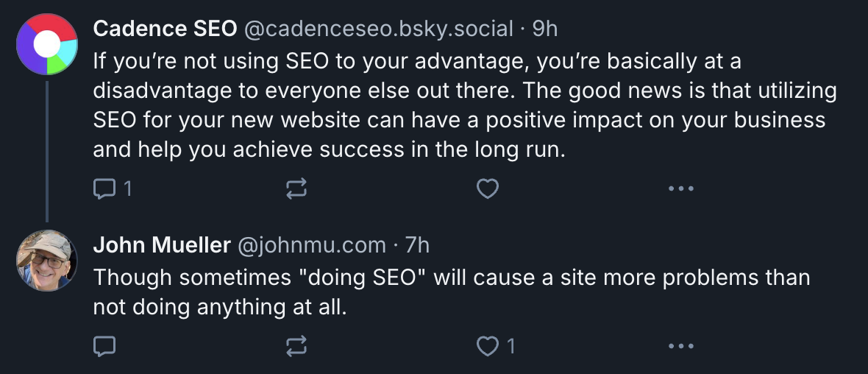The width and height of the screenshot is (868, 374).
Task: Click the @cadenceseo.bsky.social handle
Action: pyautogui.click(x=377, y=29)
